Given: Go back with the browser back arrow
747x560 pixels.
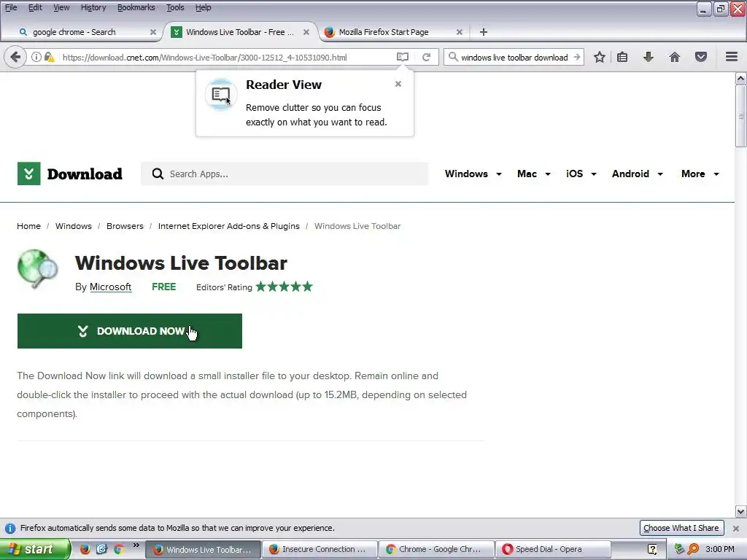Looking at the screenshot, I should pyautogui.click(x=15, y=57).
